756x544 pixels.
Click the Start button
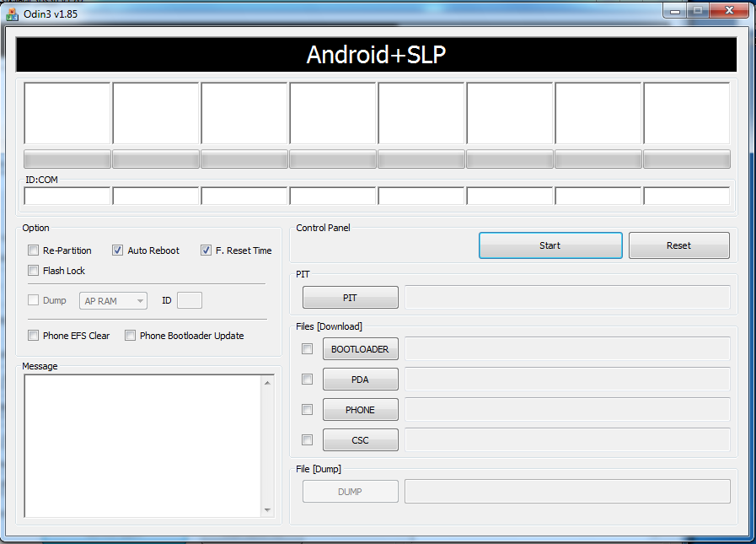click(550, 245)
